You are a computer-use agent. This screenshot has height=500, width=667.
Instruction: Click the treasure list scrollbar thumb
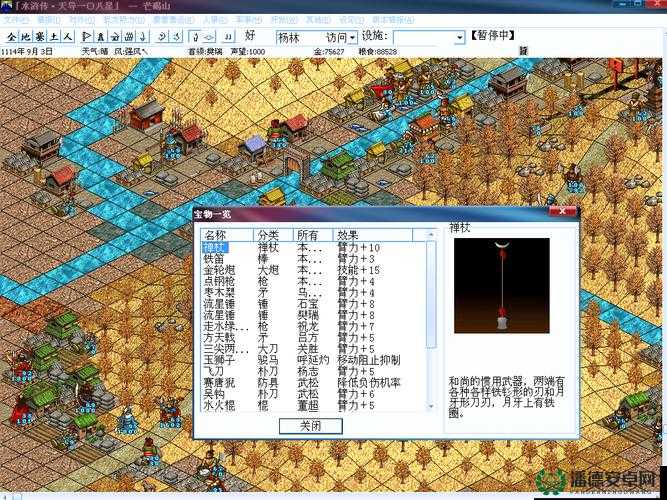point(430,294)
